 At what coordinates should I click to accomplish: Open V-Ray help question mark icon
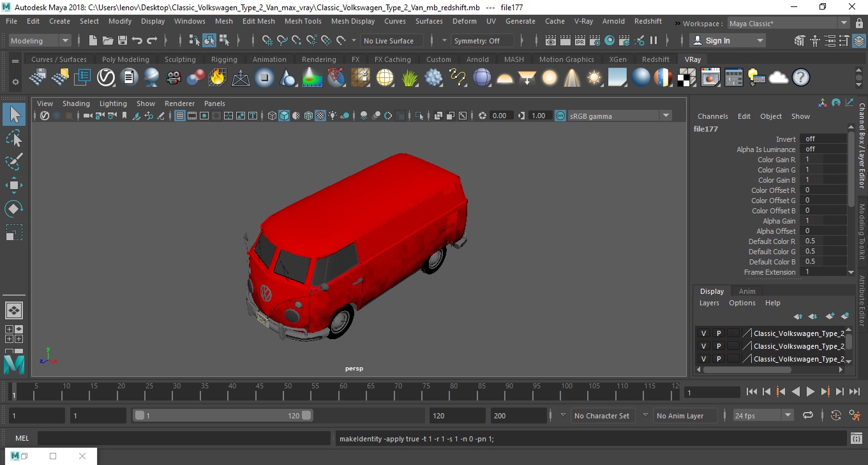pos(801,78)
